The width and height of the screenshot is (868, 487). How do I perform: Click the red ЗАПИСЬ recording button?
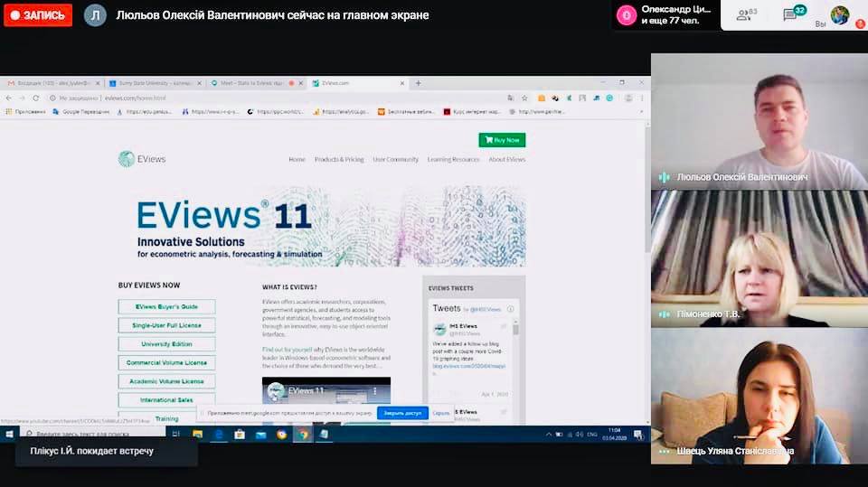click(x=38, y=15)
